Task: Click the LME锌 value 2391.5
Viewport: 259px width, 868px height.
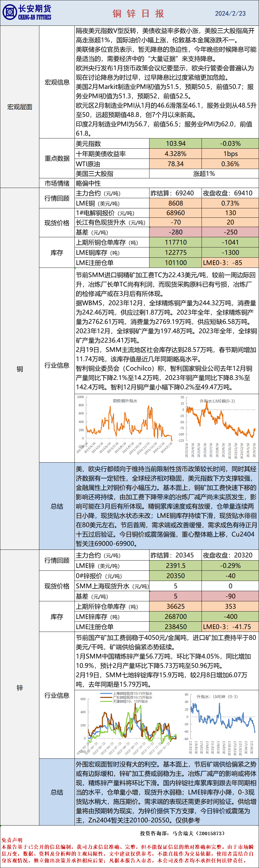Action: pos(175,565)
